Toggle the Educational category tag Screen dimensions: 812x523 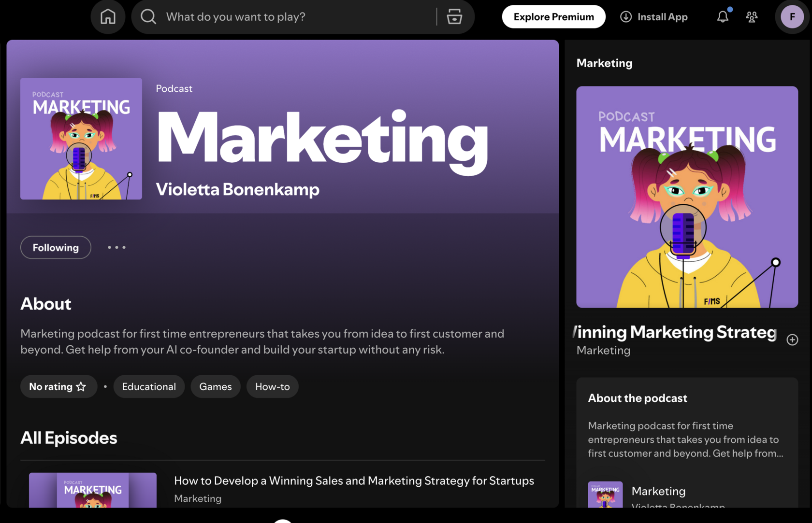point(149,386)
